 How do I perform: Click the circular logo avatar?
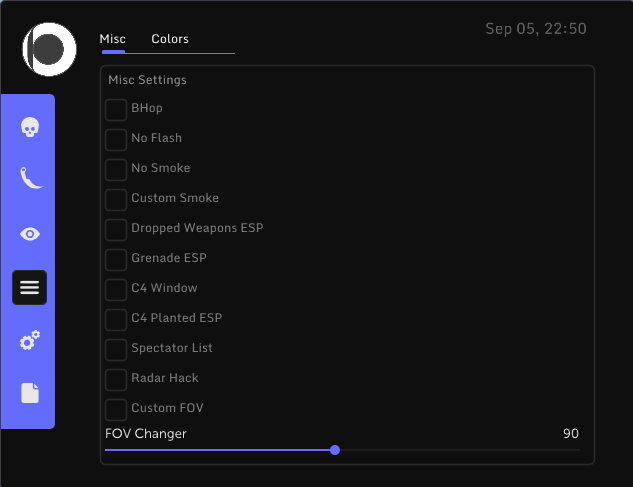(50, 49)
